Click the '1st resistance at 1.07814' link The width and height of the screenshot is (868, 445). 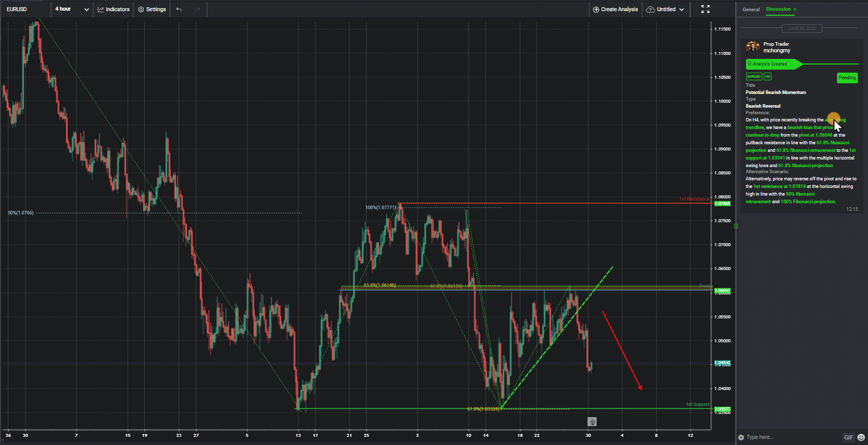point(780,186)
